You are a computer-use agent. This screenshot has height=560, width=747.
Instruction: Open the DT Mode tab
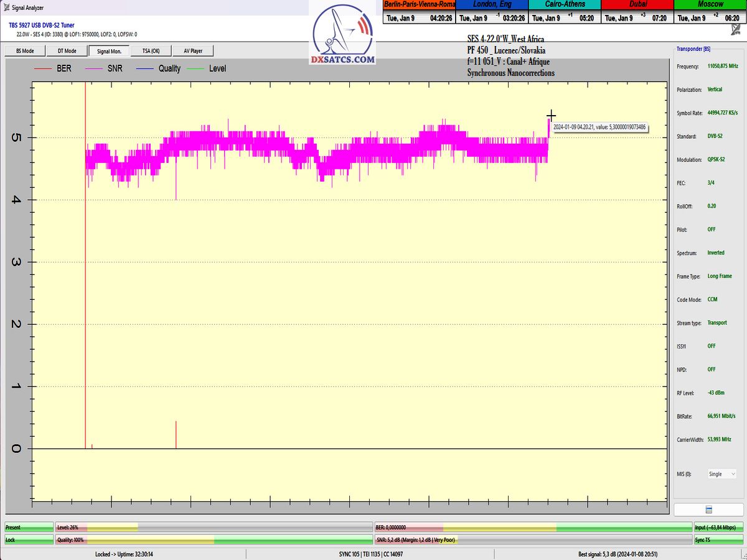click(66, 51)
